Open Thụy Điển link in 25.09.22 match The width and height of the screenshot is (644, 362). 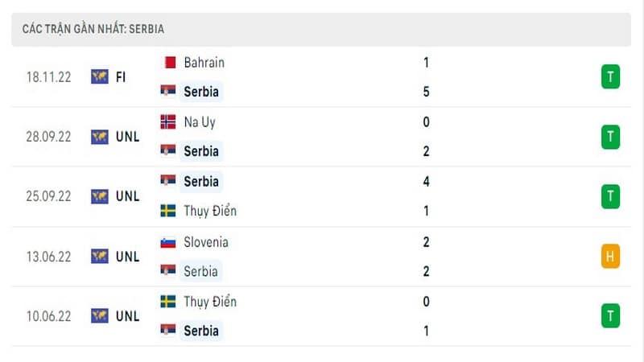210,211
